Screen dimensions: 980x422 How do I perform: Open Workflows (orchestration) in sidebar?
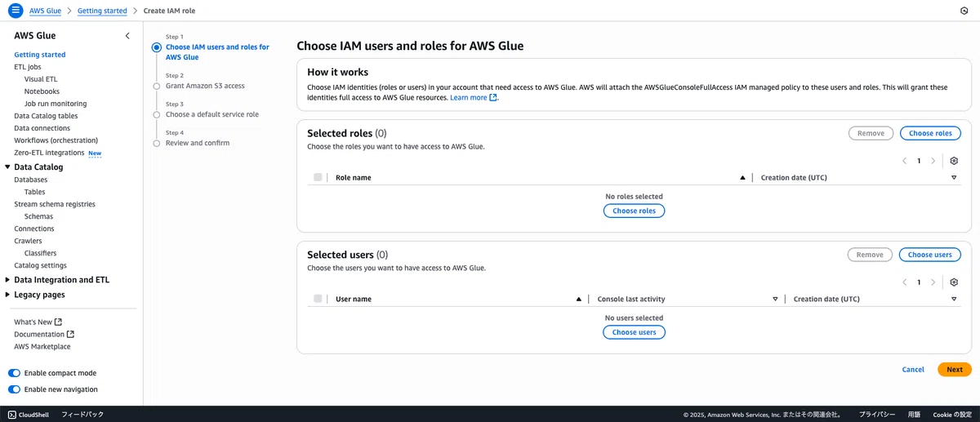coord(56,140)
